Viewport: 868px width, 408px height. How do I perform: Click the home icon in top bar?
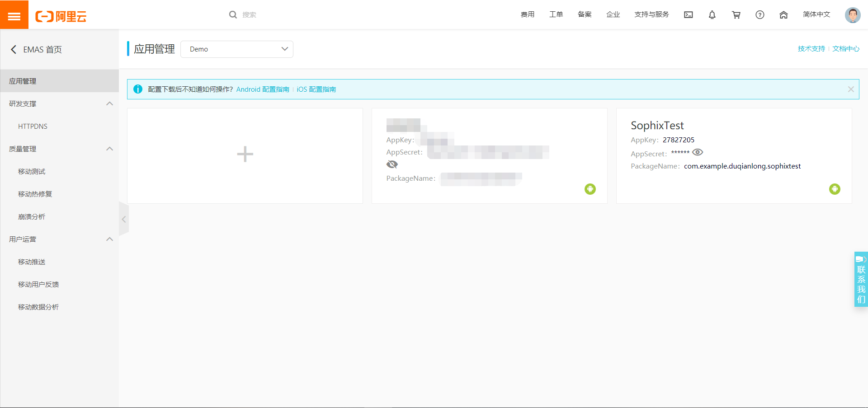pyautogui.click(x=783, y=14)
